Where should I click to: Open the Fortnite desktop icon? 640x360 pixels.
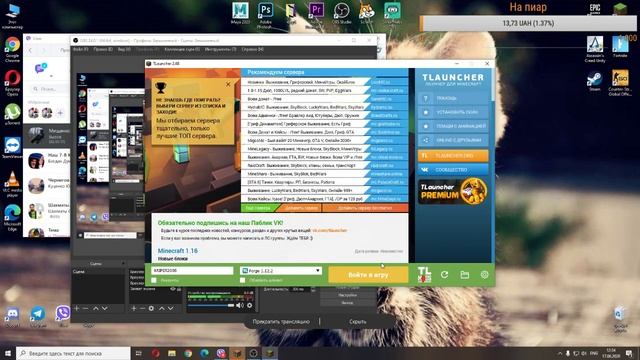point(620,46)
